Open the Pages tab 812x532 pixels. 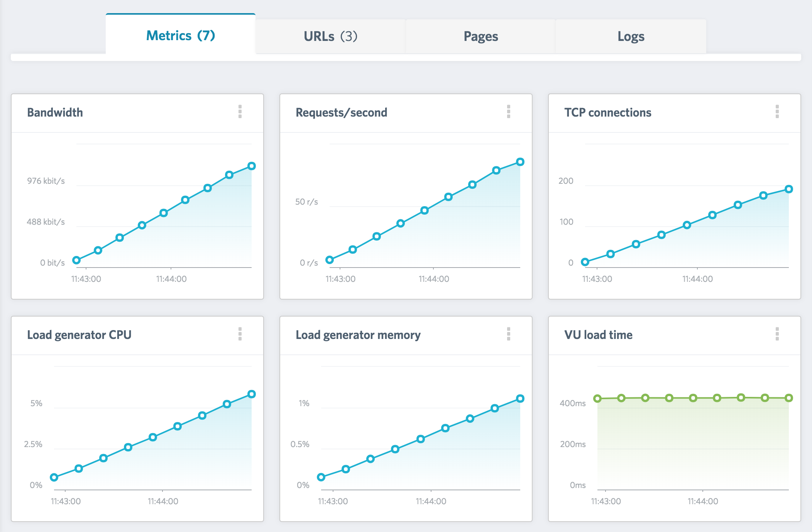click(480, 36)
